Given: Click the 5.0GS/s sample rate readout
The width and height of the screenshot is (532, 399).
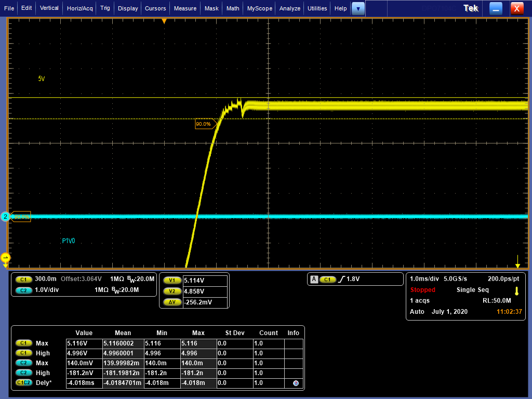Looking at the screenshot, I should click(x=455, y=279).
